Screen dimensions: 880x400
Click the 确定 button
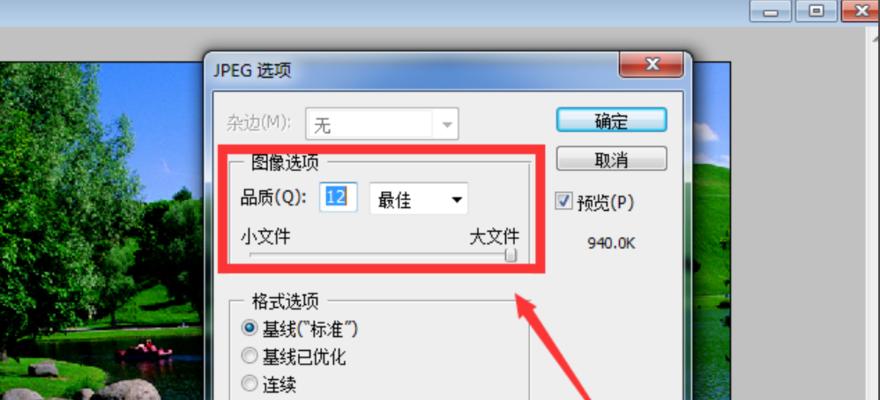[x=611, y=120]
